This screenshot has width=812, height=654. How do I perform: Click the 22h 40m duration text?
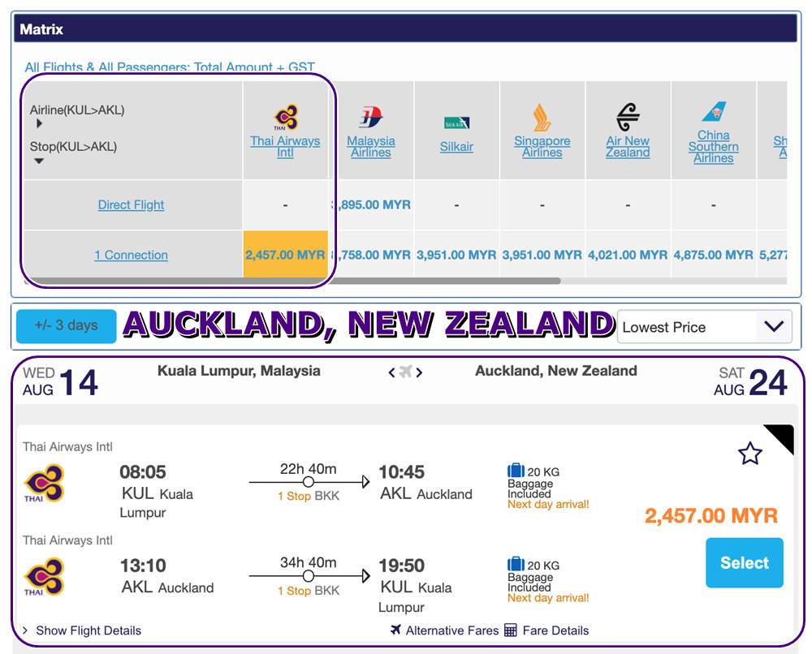click(x=308, y=469)
